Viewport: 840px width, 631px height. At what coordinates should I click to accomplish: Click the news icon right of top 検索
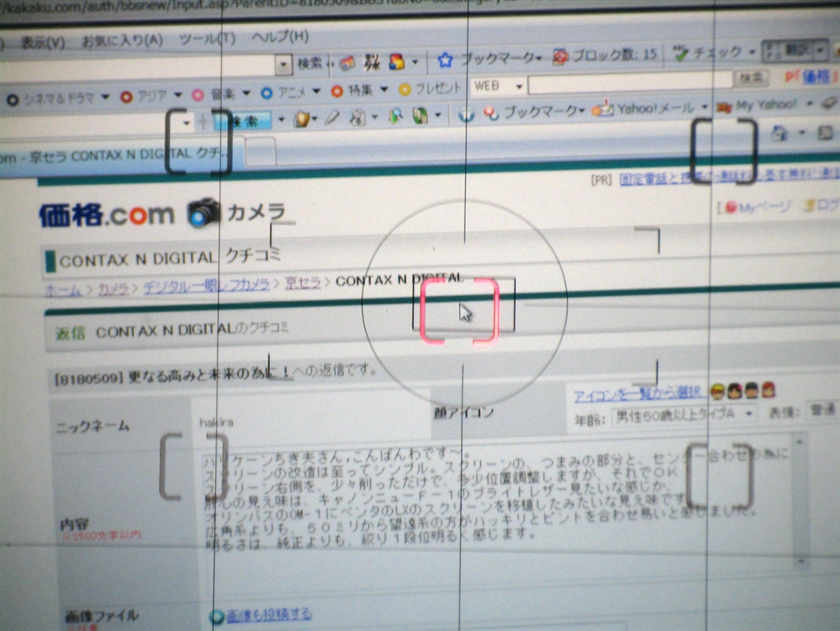click(x=347, y=63)
